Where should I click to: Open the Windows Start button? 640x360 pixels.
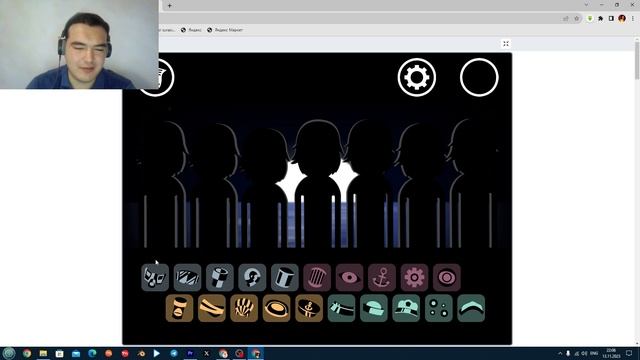click(x=9, y=353)
